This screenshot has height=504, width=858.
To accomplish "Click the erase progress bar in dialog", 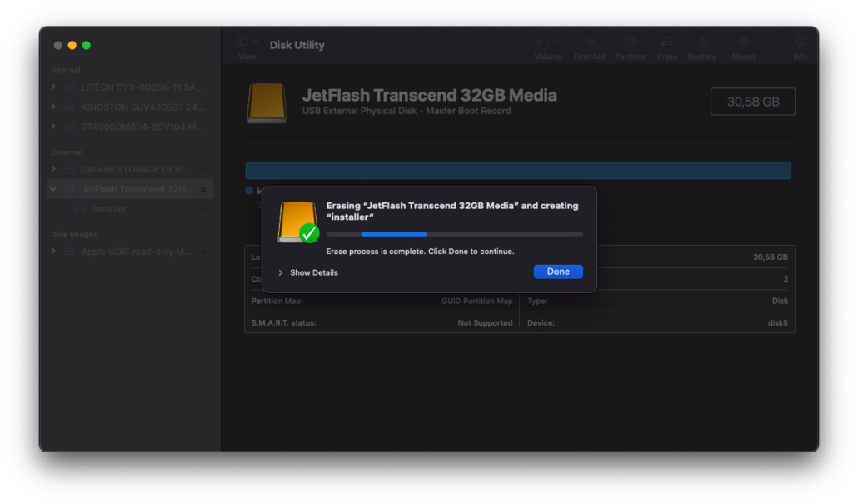I will point(455,234).
